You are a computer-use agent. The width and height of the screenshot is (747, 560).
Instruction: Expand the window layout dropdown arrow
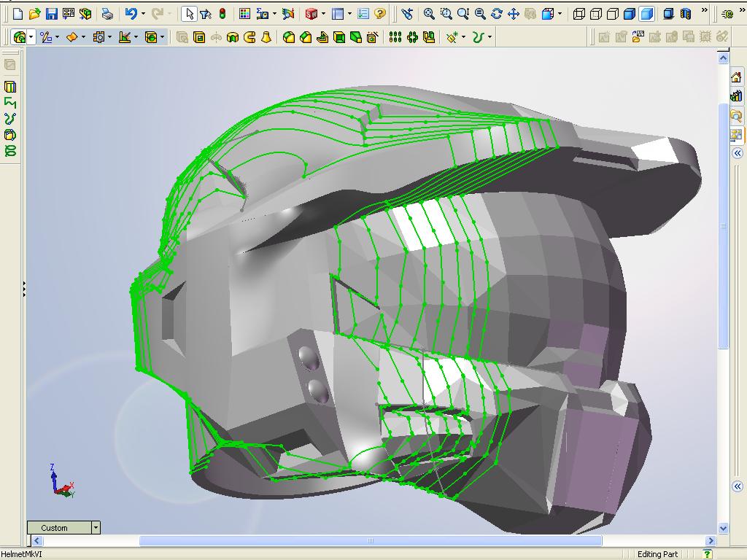coord(350,14)
